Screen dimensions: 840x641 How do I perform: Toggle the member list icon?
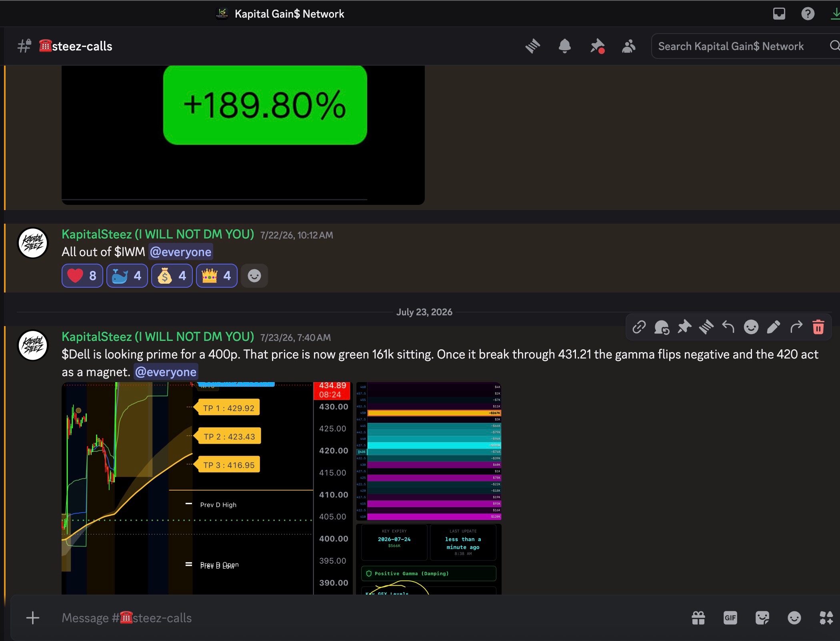pyautogui.click(x=628, y=46)
